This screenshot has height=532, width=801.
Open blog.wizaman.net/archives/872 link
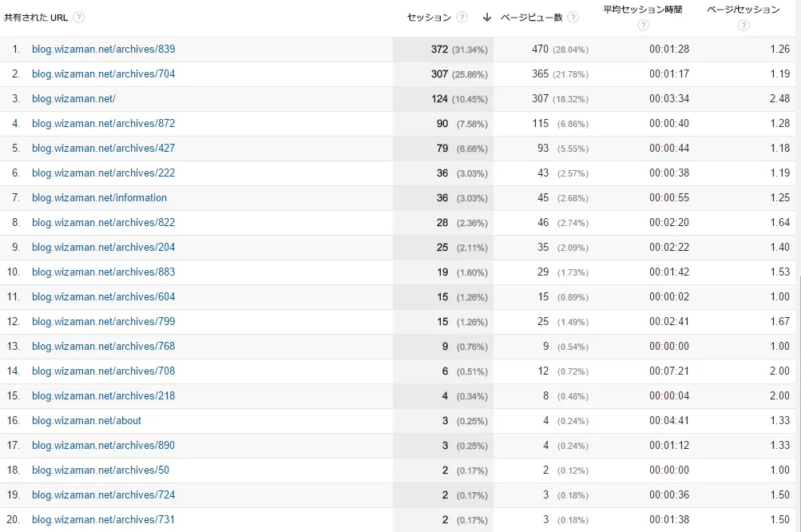point(103,124)
